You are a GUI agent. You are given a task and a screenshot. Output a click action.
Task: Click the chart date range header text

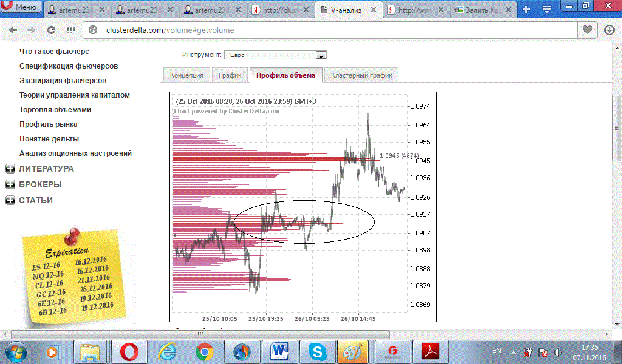[246, 101]
